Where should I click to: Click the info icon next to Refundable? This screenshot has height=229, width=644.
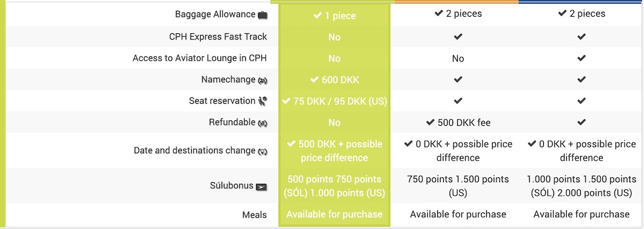pyautogui.click(x=262, y=123)
